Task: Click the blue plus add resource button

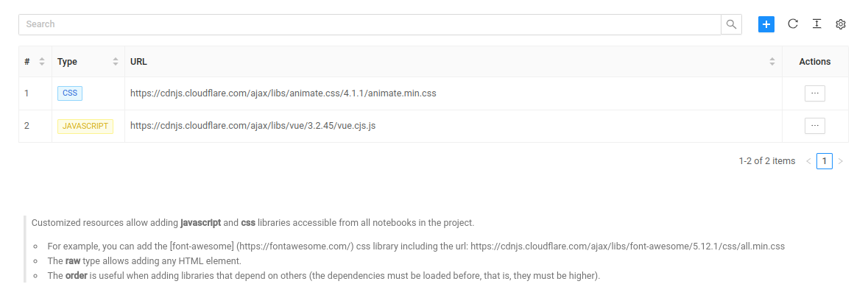Action: tap(766, 24)
